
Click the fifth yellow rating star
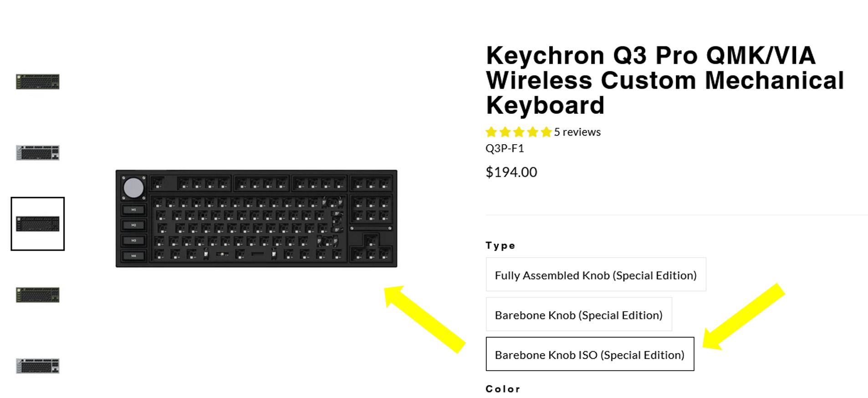pyautogui.click(x=546, y=132)
